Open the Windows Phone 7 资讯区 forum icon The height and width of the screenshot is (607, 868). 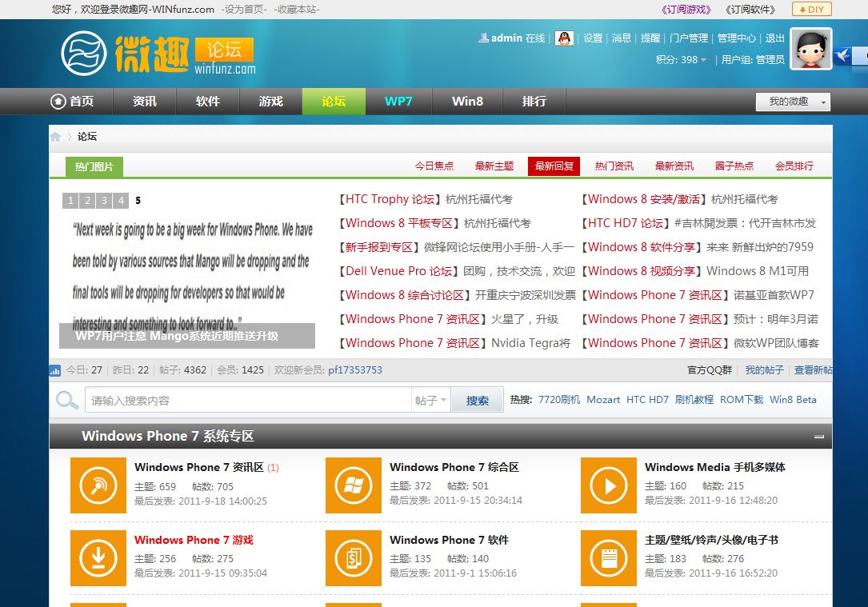[x=98, y=485]
